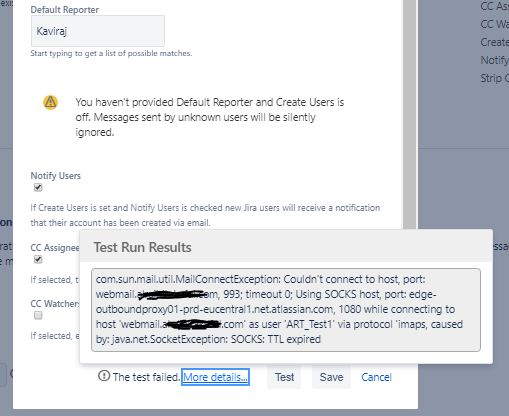The width and height of the screenshot is (509, 416).
Task: Click the Default Reporter label
Action: tap(65, 10)
